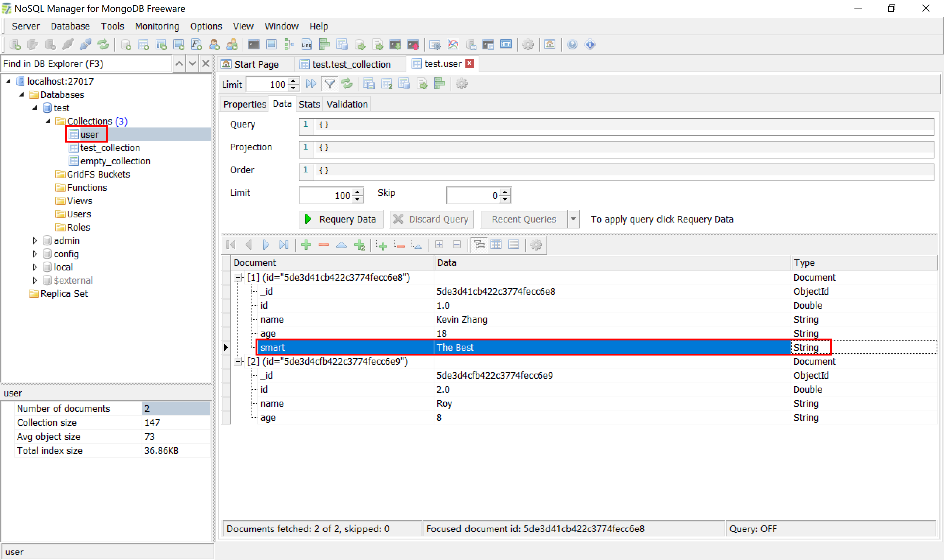The image size is (944, 560).
Task: Expand the admin database node
Action: 35,241
